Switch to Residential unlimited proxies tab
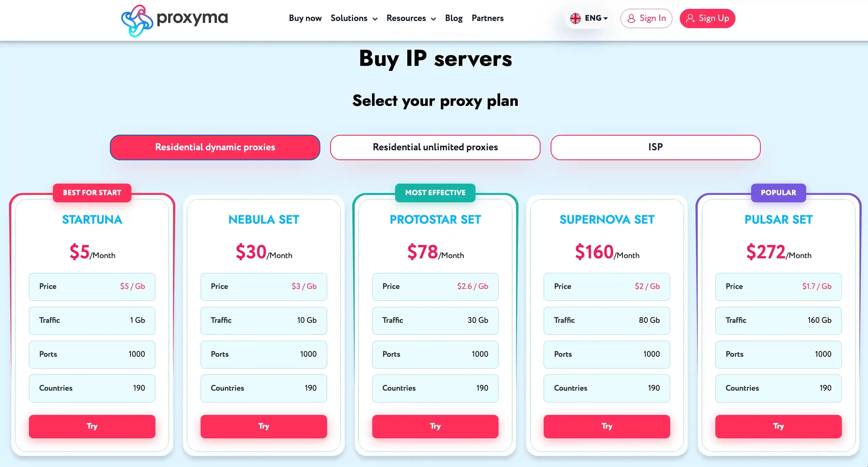Screen dimensions: 868x467 pos(435,147)
